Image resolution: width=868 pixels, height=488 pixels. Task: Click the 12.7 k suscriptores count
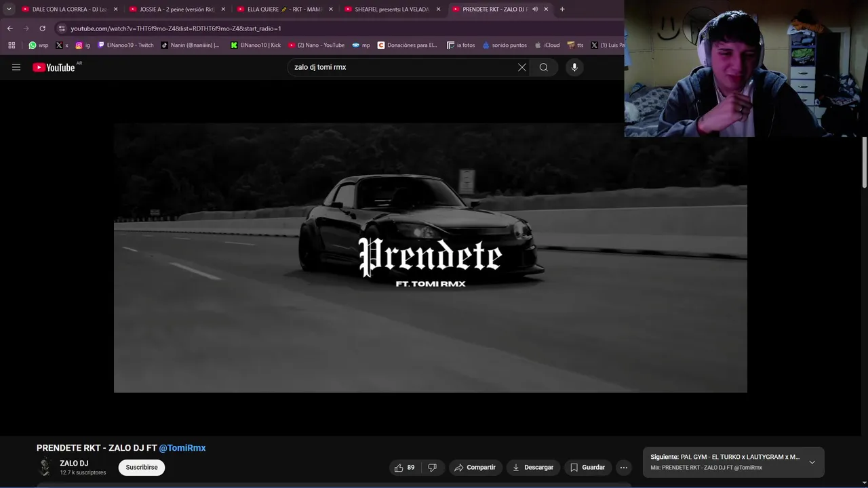pyautogui.click(x=83, y=472)
